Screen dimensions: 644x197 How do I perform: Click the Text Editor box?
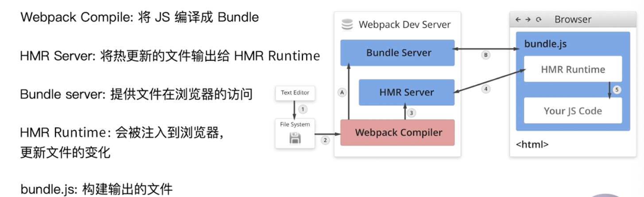[x=295, y=93]
